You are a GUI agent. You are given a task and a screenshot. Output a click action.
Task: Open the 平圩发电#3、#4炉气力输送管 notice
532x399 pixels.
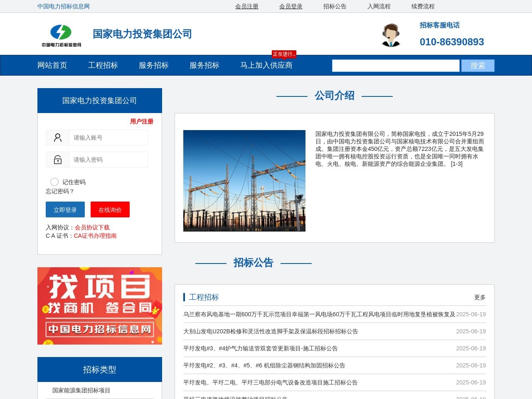261,348
